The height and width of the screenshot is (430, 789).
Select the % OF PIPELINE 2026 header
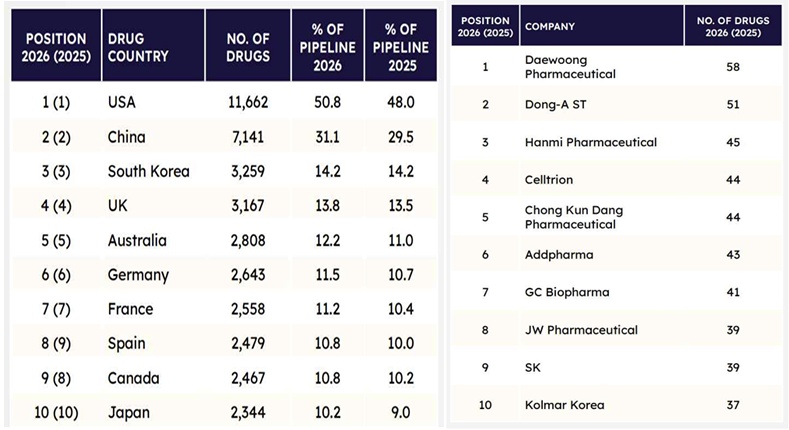coord(325,47)
